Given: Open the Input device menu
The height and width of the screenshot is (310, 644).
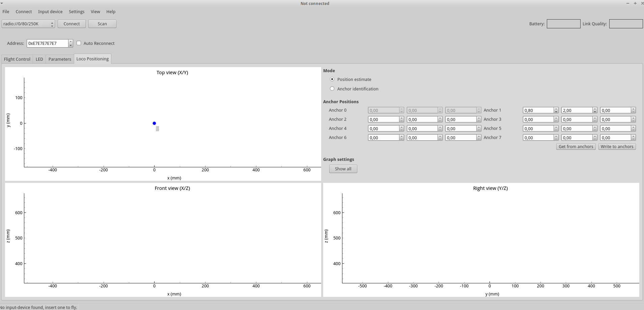Looking at the screenshot, I should pos(50,11).
